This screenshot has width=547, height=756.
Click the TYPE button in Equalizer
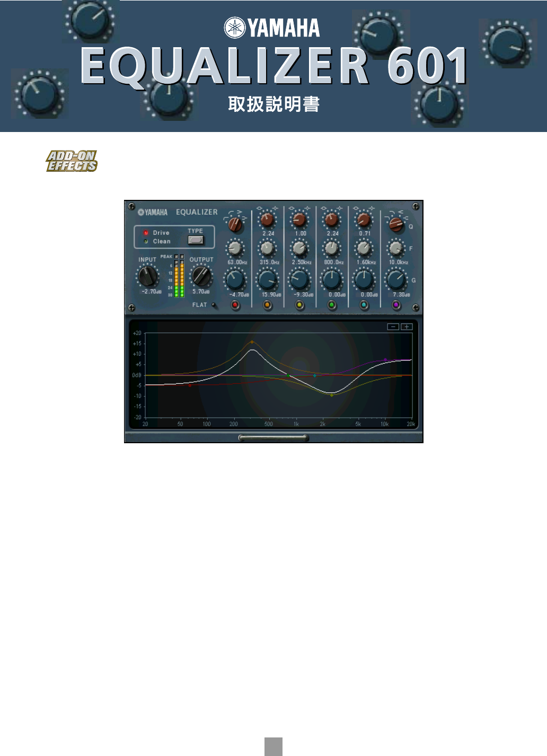pos(196,240)
